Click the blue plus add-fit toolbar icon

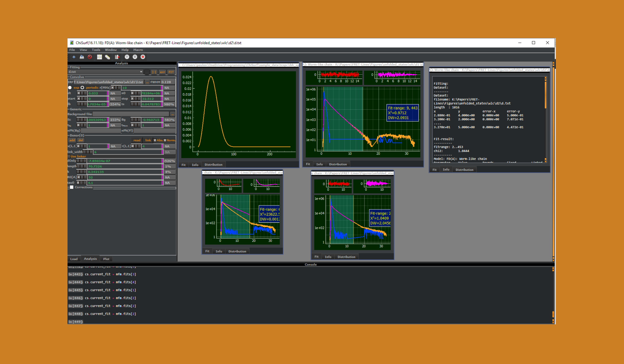click(x=74, y=57)
